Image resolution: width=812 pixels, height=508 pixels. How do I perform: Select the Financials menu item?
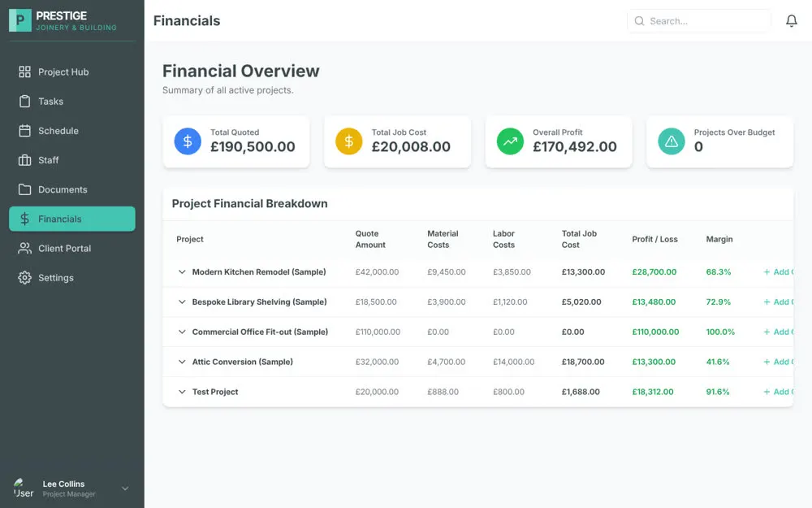coord(72,219)
